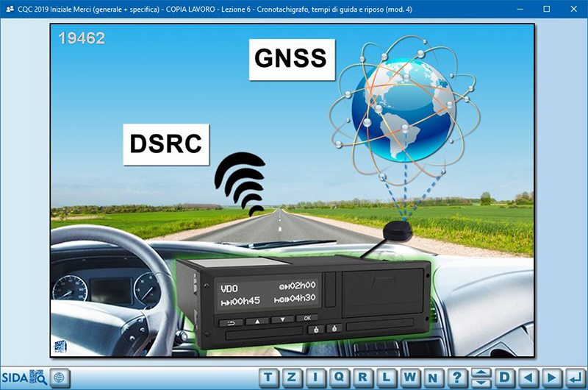Click the W toolbar button
The width and height of the screenshot is (588, 390).
[x=410, y=377]
